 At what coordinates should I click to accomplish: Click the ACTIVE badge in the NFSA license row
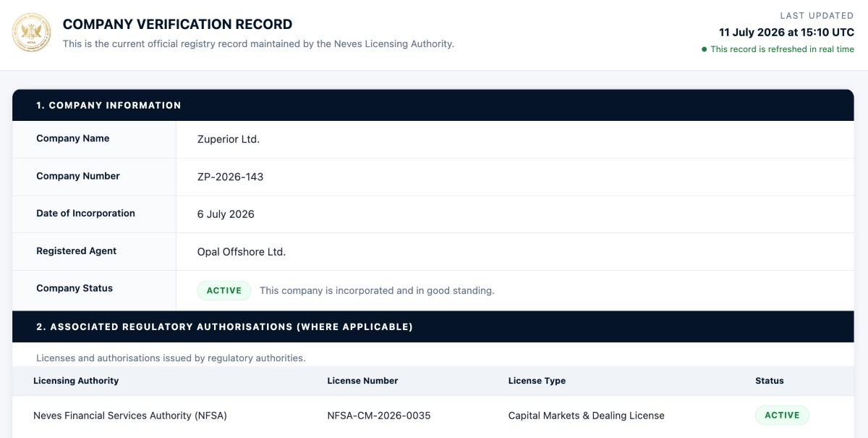tap(782, 415)
